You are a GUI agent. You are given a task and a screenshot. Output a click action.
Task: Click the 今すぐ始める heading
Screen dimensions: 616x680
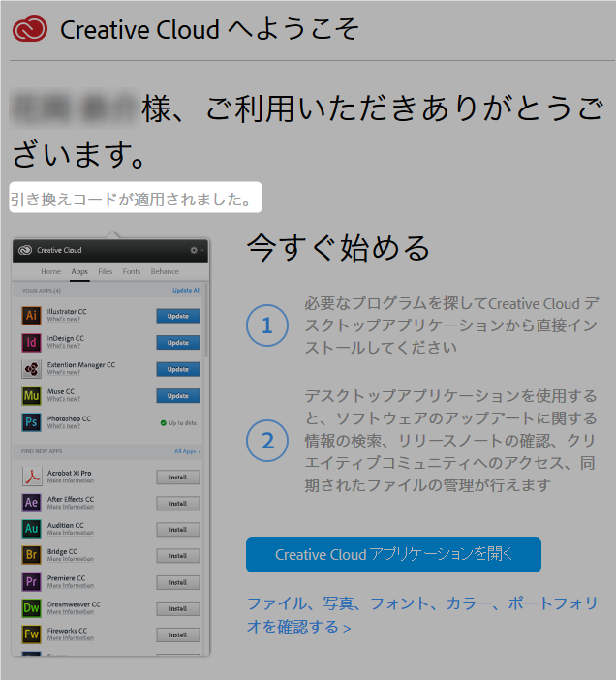(338, 248)
